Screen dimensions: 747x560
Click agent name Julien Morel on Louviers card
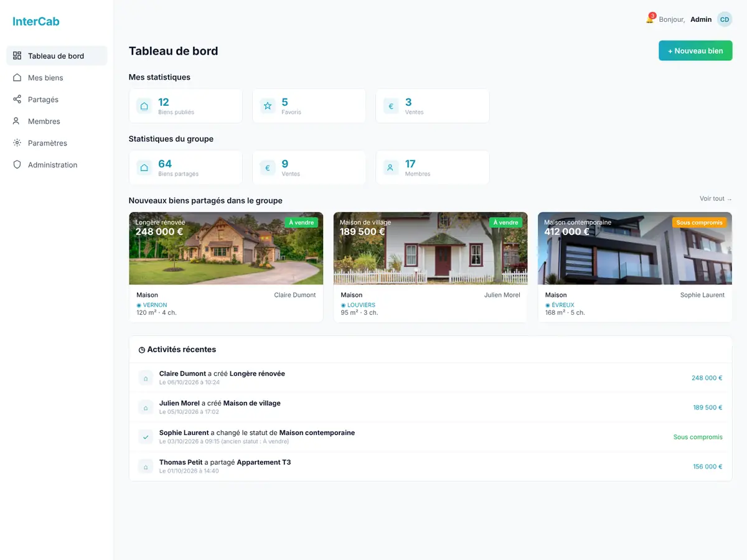pyautogui.click(x=502, y=295)
